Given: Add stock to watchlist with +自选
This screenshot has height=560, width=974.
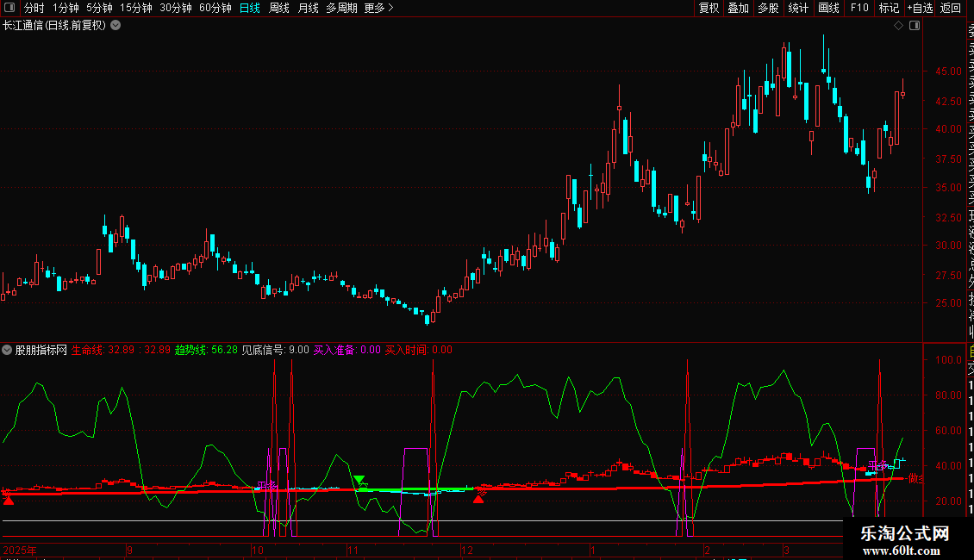Looking at the screenshot, I should pos(920,8).
